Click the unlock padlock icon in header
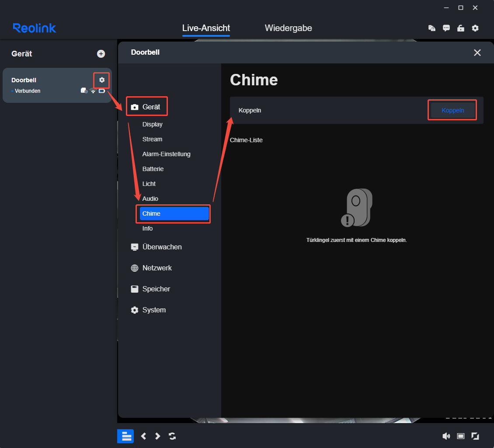494x448 pixels. [461, 28]
